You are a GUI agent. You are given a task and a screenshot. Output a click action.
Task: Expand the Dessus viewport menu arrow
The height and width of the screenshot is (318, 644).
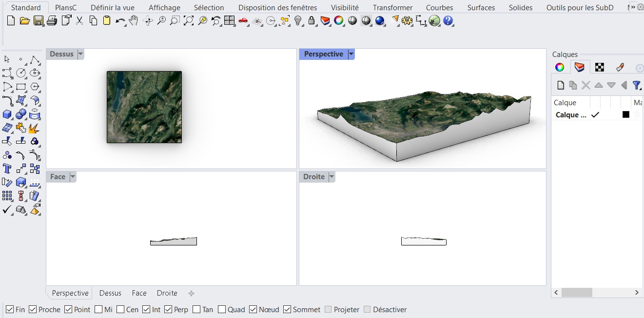point(81,54)
